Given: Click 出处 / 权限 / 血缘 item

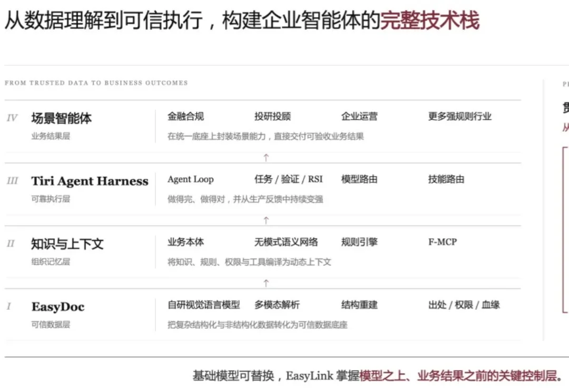Looking at the screenshot, I should (464, 305).
